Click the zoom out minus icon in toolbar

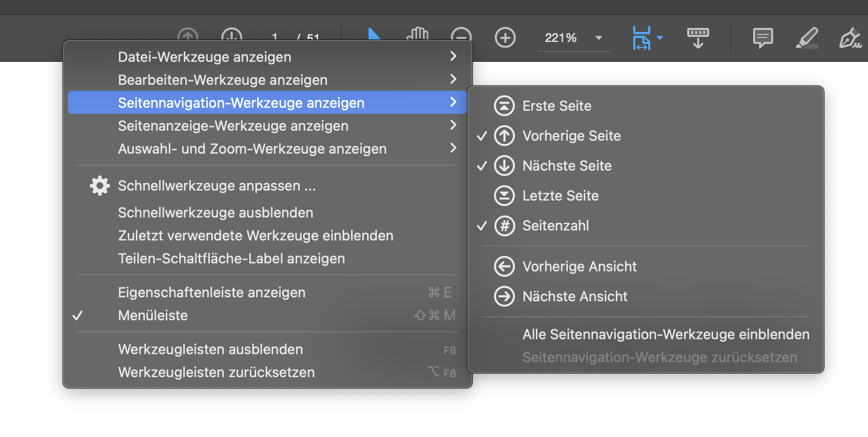click(461, 34)
